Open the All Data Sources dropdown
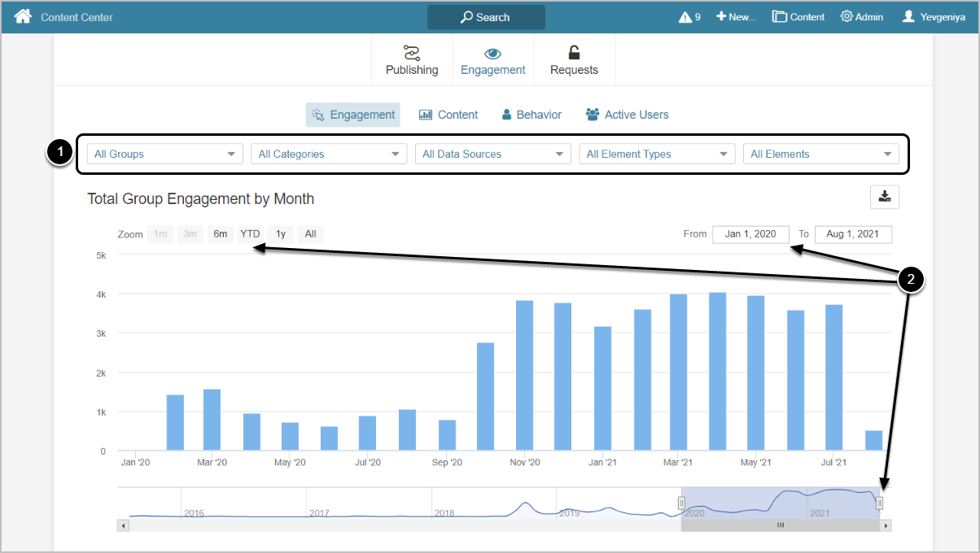 pyautogui.click(x=492, y=154)
